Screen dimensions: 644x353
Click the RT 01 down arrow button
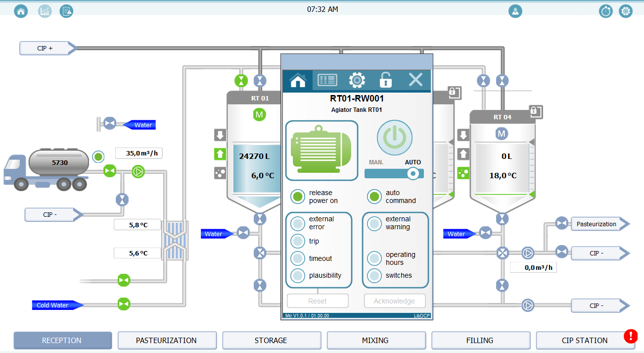click(220, 135)
